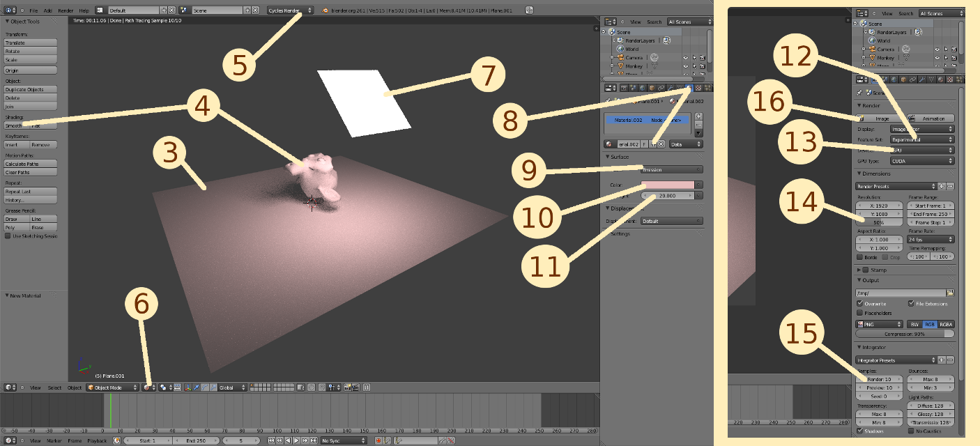
Task: Open the Render menu in the top header
Action: 66,10
